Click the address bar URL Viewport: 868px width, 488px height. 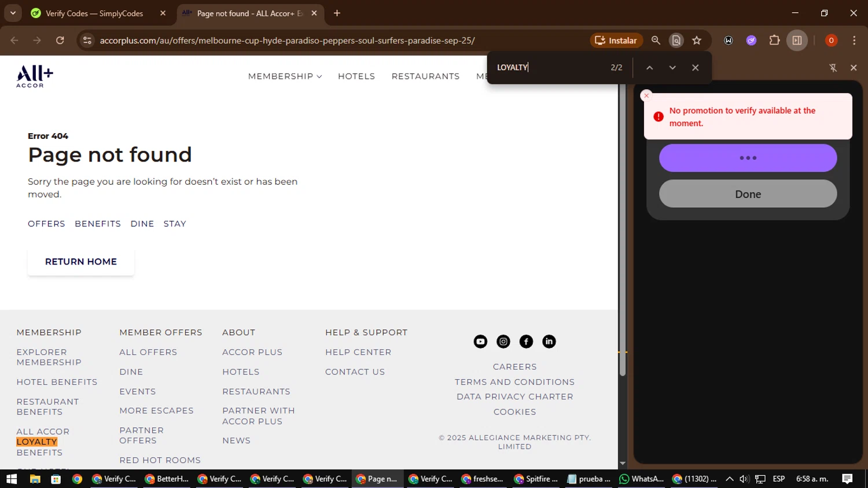click(x=287, y=41)
